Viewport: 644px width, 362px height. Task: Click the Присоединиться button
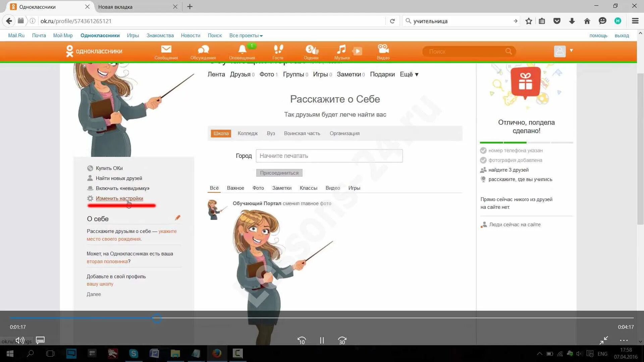tap(279, 173)
